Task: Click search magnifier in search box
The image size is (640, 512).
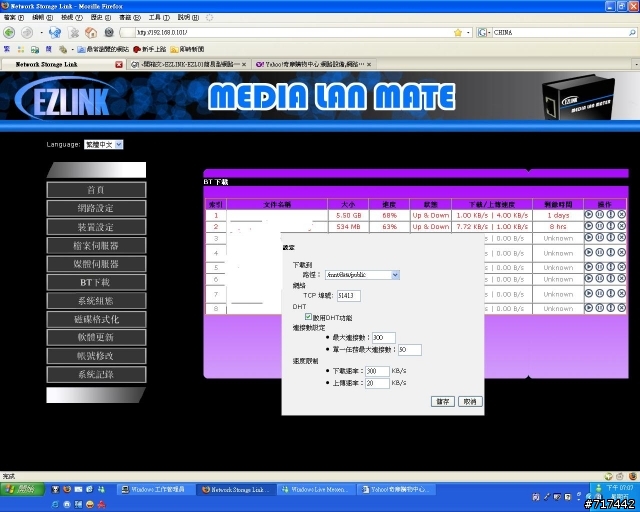Action: [632, 32]
